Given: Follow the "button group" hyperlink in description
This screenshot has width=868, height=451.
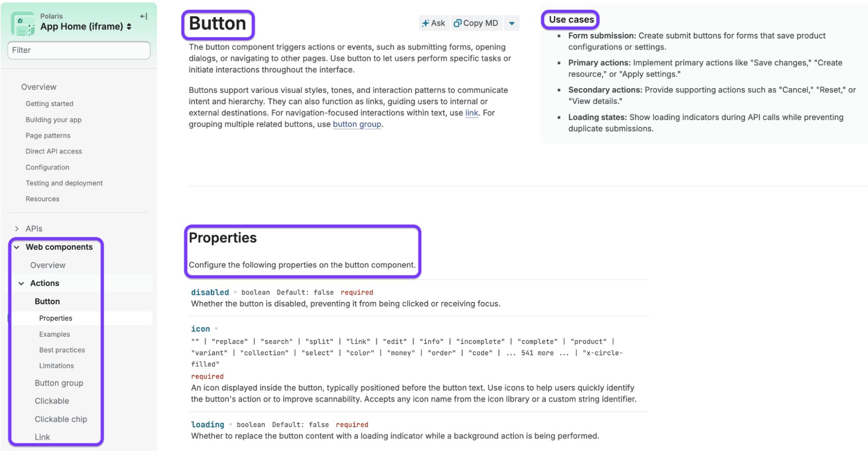Looking at the screenshot, I should click(357, 124).
